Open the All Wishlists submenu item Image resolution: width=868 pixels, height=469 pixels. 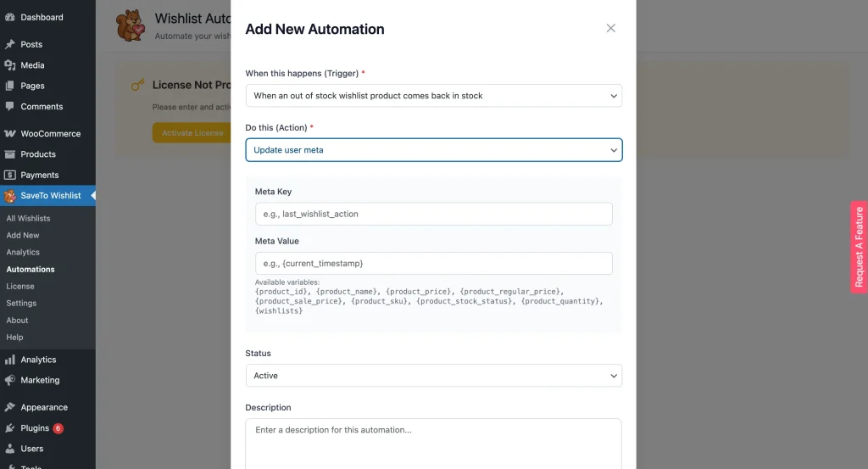point(28,218)
